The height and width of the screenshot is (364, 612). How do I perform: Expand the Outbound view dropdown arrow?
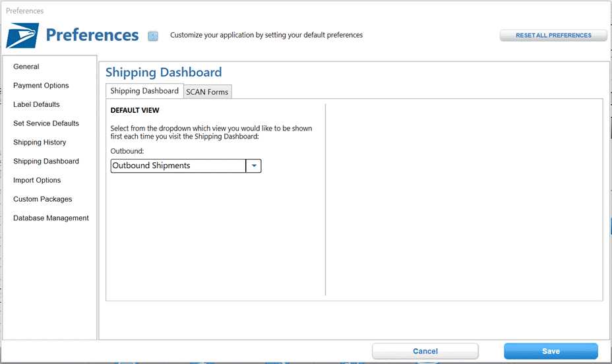[254, 166]
